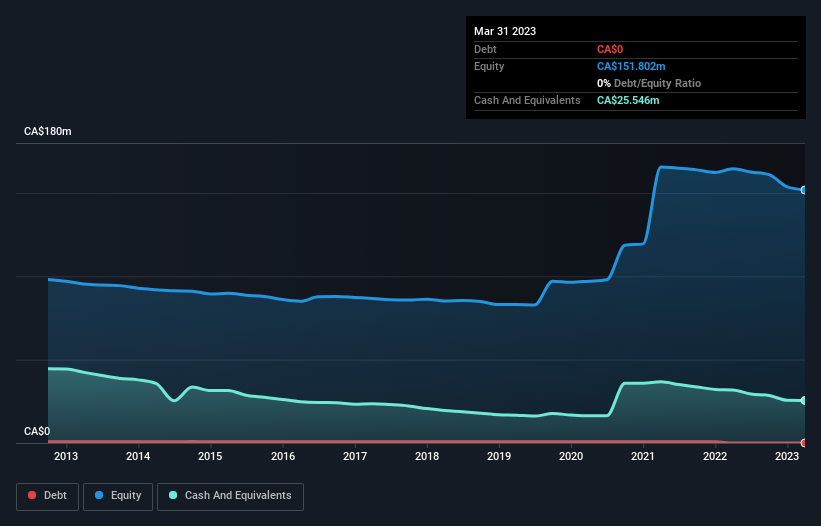
Task: Click the 2023 x-axis label
Action: pos(787,456)
